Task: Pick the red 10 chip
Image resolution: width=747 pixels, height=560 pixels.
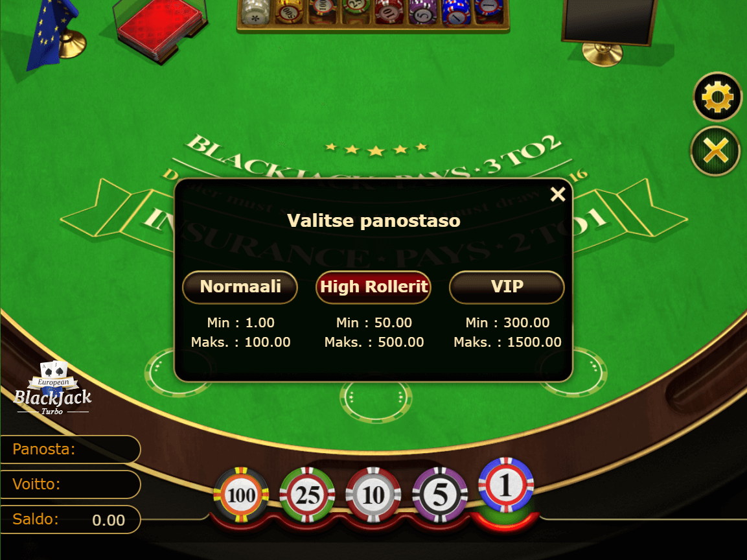Action: [373, 495]
